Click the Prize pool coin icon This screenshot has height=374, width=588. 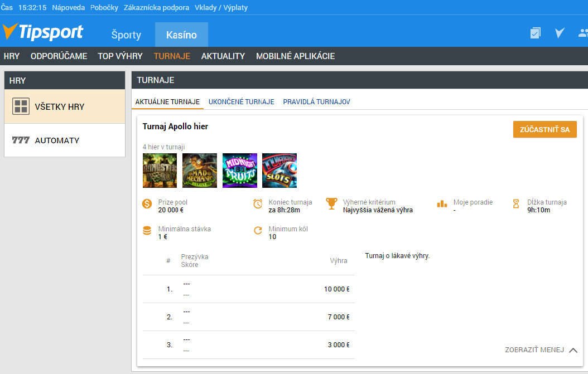pos(147,204)
